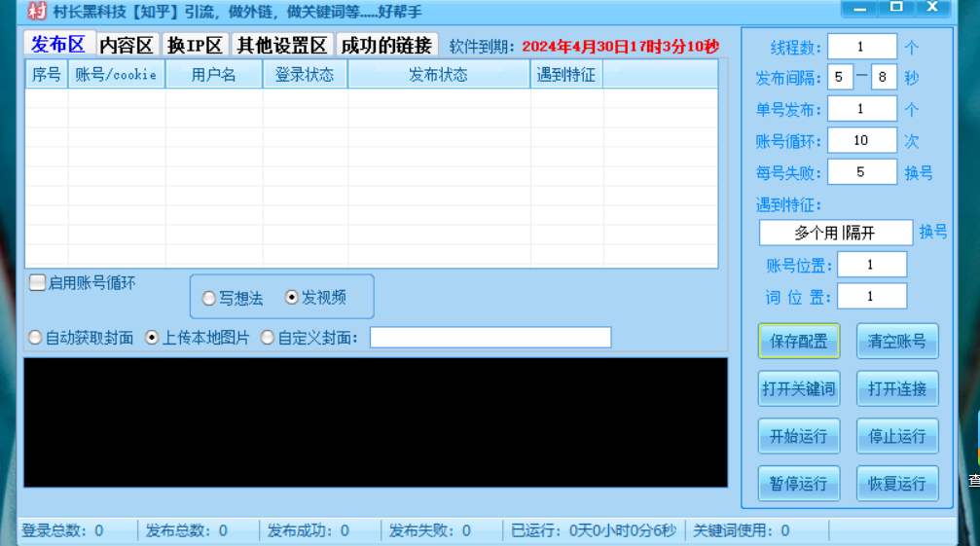The image size is (980, 546).
Task: Click the red app logo icon in title bar
Action: (x=38, y=11)
